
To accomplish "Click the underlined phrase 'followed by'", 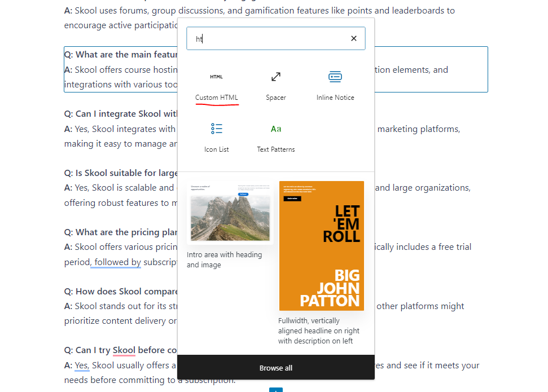I will (x=118, y=262).
